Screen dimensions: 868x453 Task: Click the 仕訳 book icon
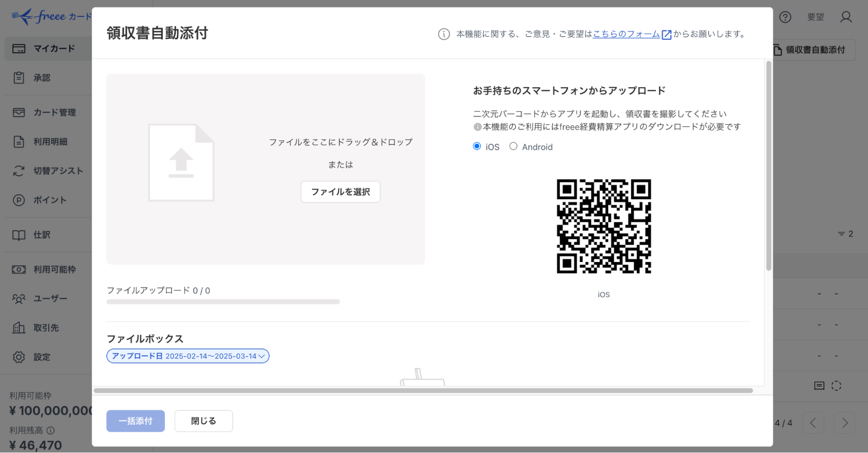click(x=19, y=235)
